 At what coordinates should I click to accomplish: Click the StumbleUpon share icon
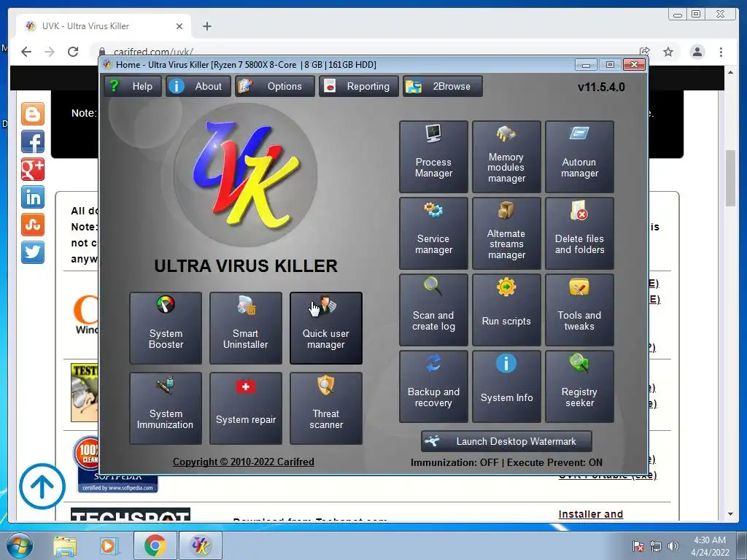[x=33, y=225]
